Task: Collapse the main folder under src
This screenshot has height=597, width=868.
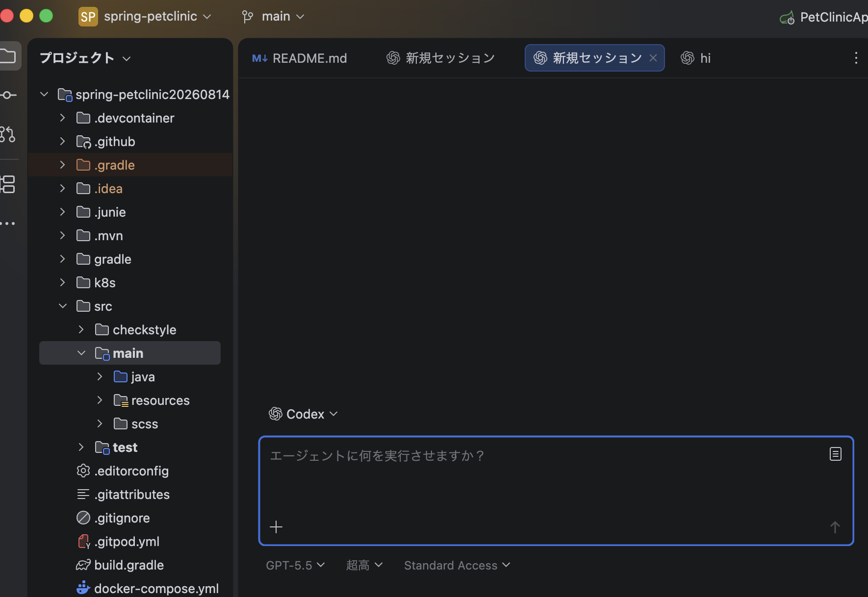Action: tap(81, 353)
